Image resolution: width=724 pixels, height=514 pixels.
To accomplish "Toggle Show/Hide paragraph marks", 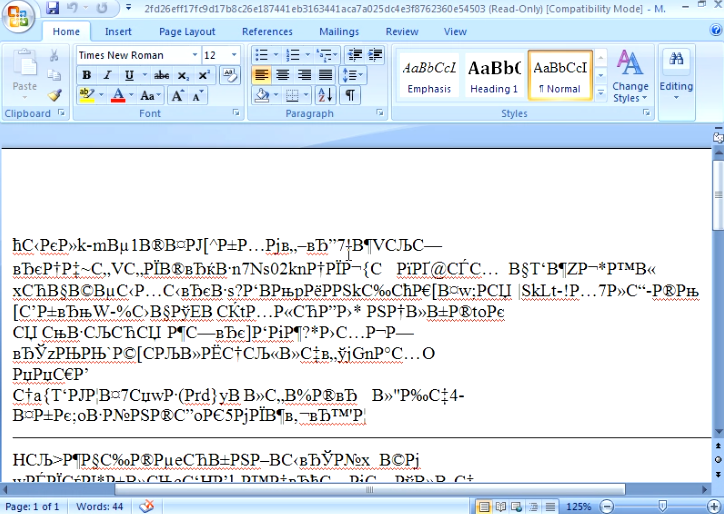I will 350,96.
